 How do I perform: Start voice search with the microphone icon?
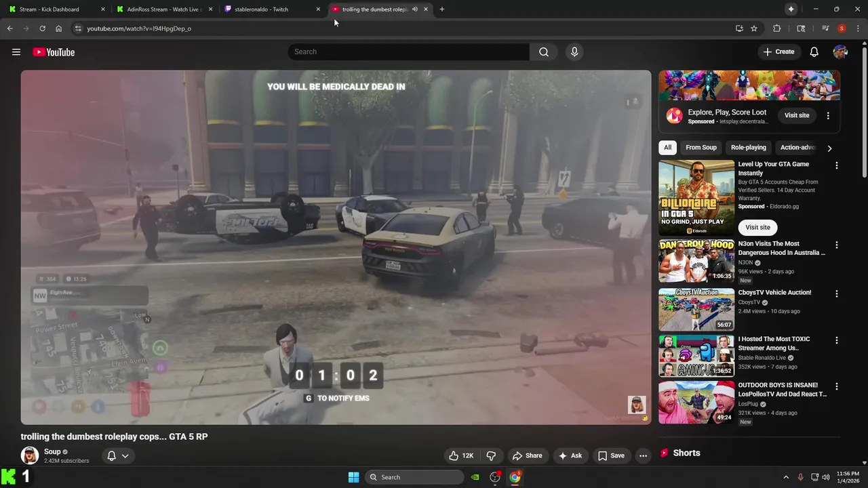[x=574, y=52]
